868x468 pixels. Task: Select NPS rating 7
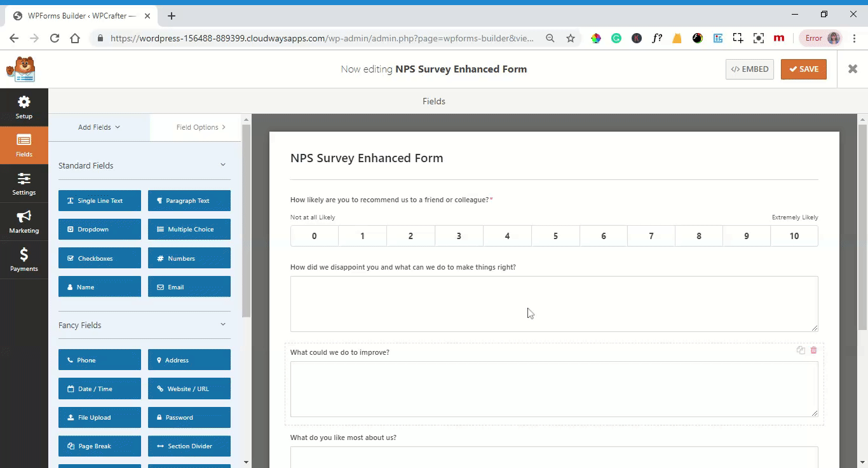tap(651, 236)
